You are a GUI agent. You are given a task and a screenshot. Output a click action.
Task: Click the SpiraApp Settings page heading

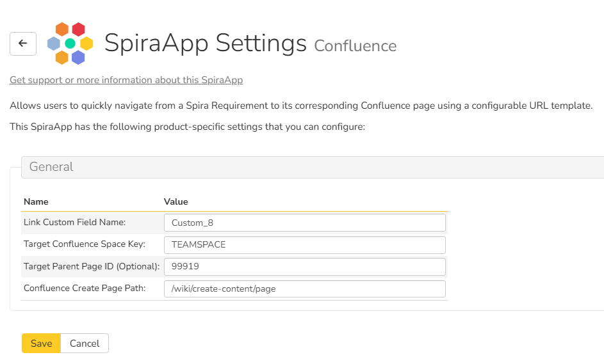click(205, 44)
